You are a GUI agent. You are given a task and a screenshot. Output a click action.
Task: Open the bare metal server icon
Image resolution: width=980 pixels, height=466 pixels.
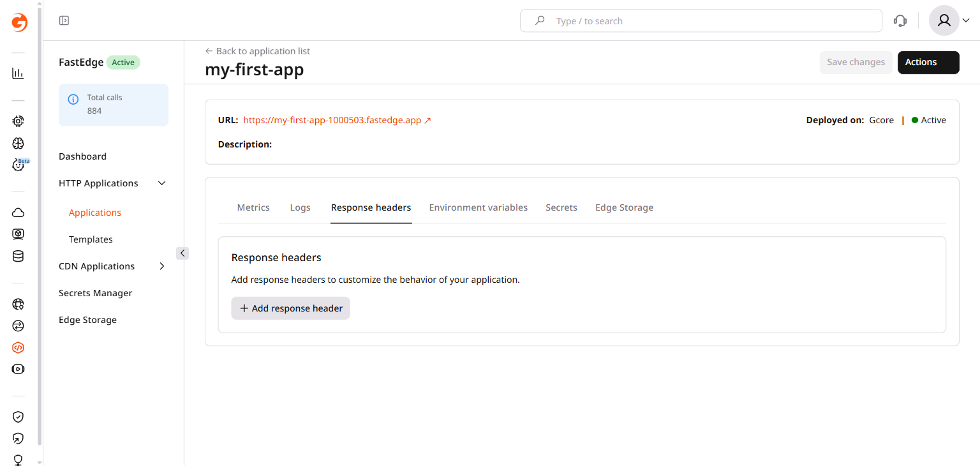pos(18,234)
